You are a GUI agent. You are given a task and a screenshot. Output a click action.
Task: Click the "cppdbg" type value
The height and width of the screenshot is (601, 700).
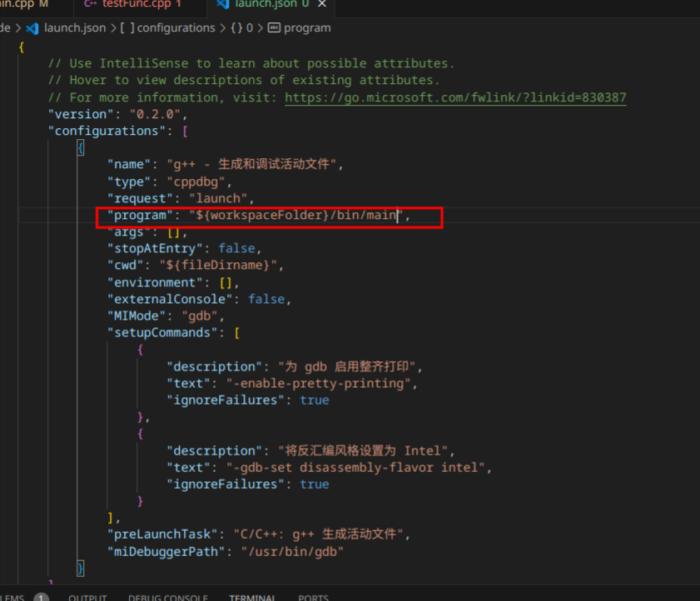[x=196, y=181]
